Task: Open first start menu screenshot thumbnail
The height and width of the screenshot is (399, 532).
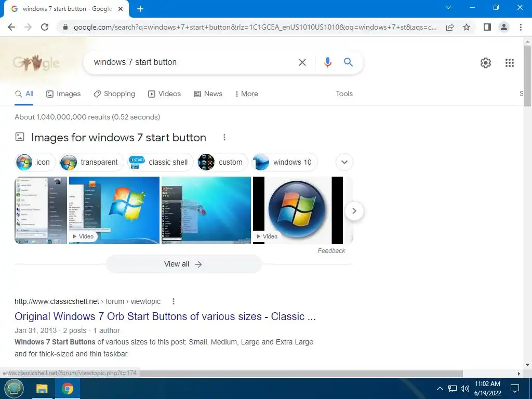Action: (41, 210)
